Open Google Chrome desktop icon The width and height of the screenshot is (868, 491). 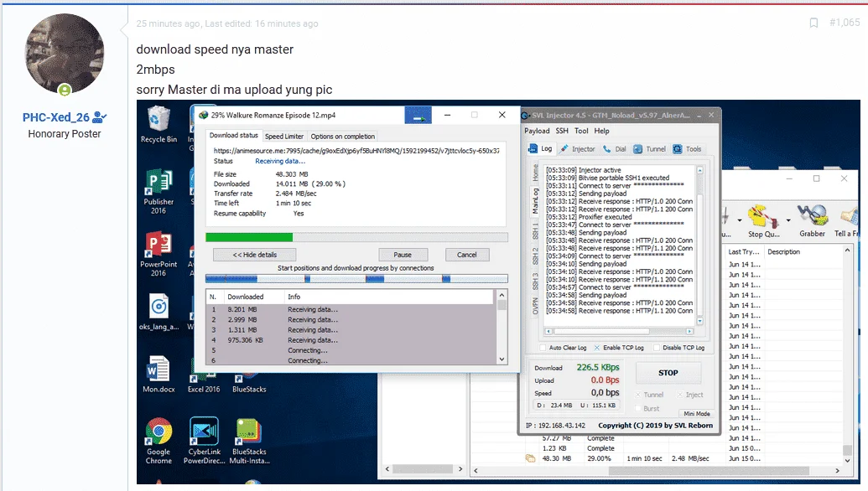tap(159, 441)
